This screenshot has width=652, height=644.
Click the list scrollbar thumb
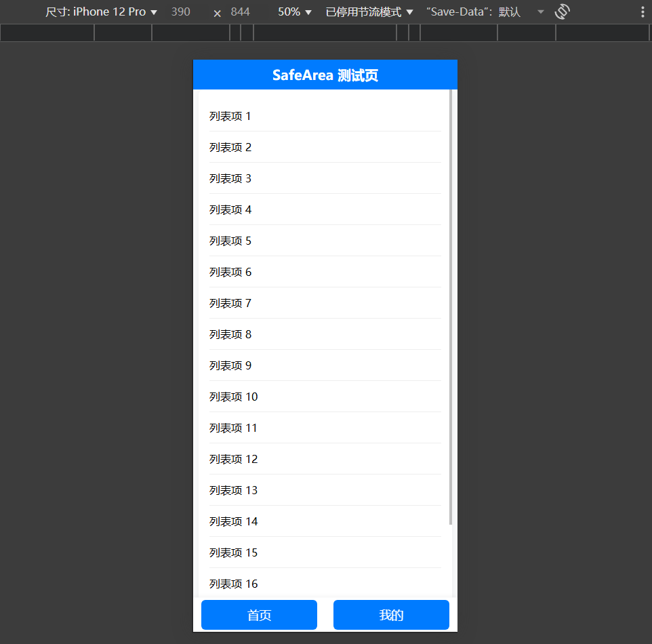point(451,305)
